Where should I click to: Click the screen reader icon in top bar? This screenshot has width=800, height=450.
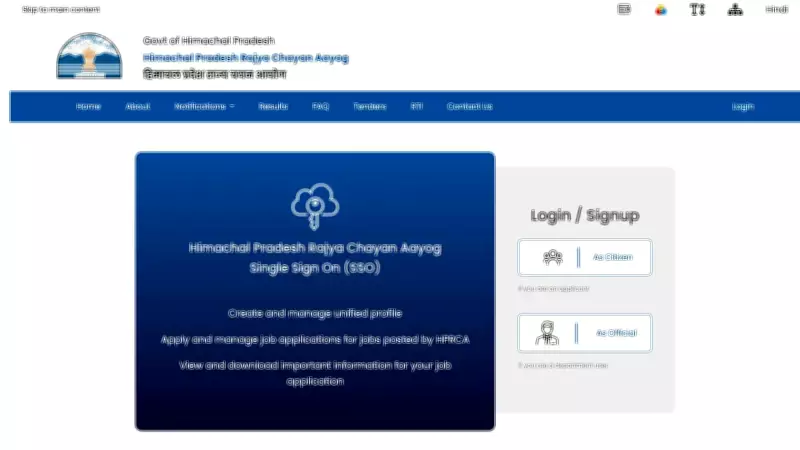(623, 9)
